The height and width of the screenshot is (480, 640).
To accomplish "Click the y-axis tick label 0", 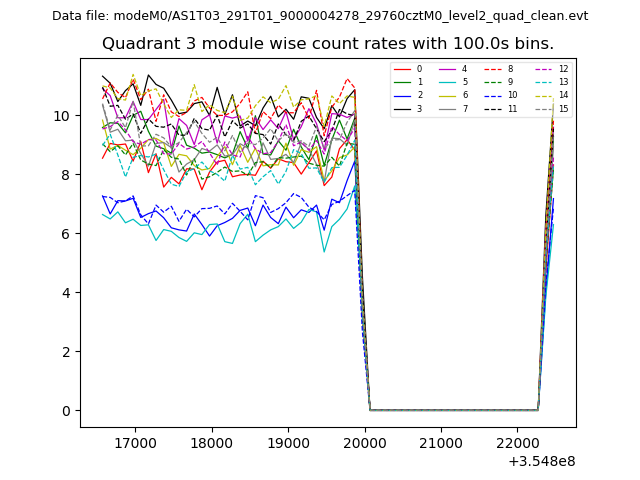I will (66, 411).
